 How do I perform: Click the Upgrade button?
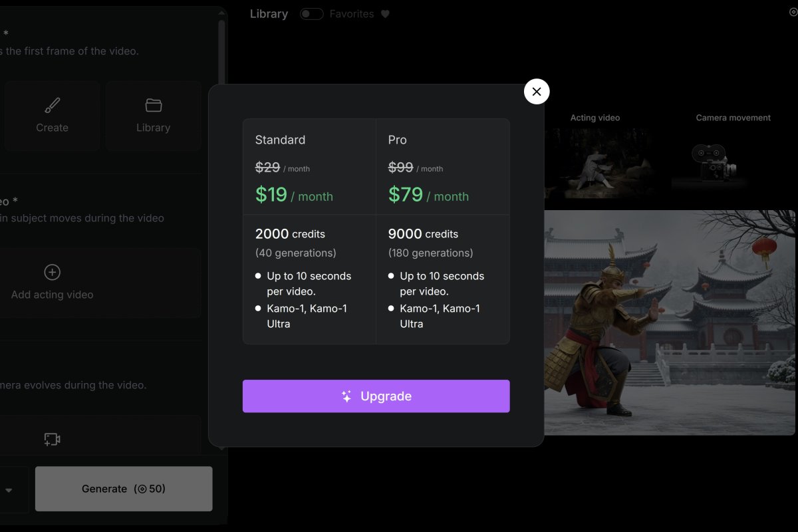pos(376,396)
